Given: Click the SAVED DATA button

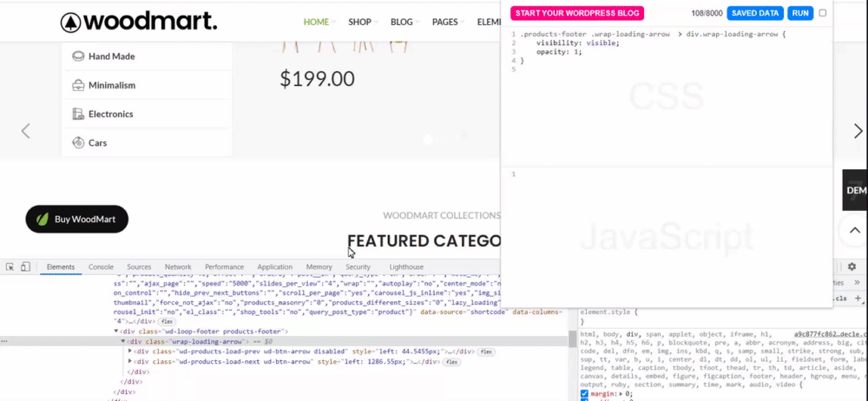Looking at the screenshot, I should [755, 13].
